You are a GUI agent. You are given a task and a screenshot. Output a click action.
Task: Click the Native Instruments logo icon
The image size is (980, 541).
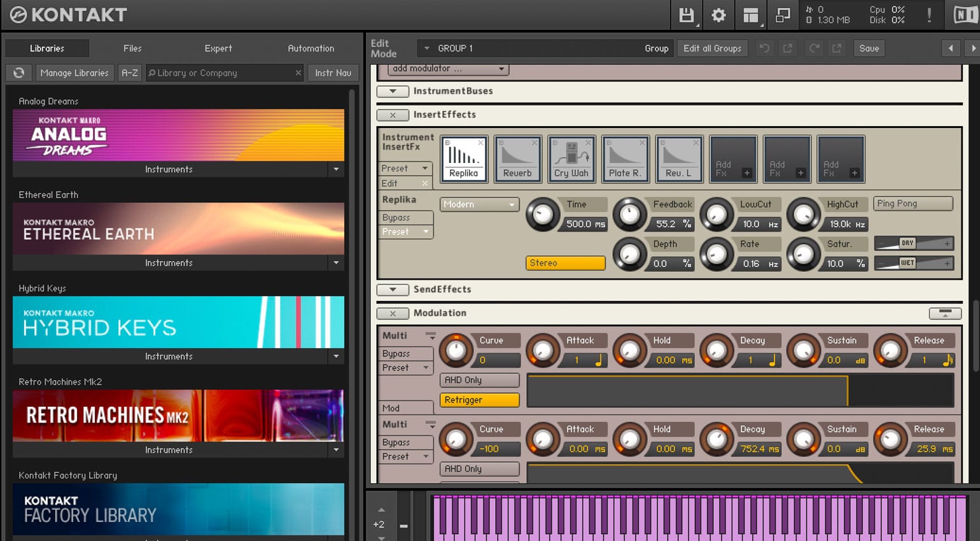click(965, 15)
